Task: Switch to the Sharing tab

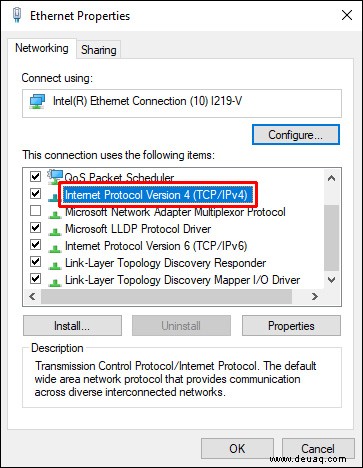Action: coord(99,50)
